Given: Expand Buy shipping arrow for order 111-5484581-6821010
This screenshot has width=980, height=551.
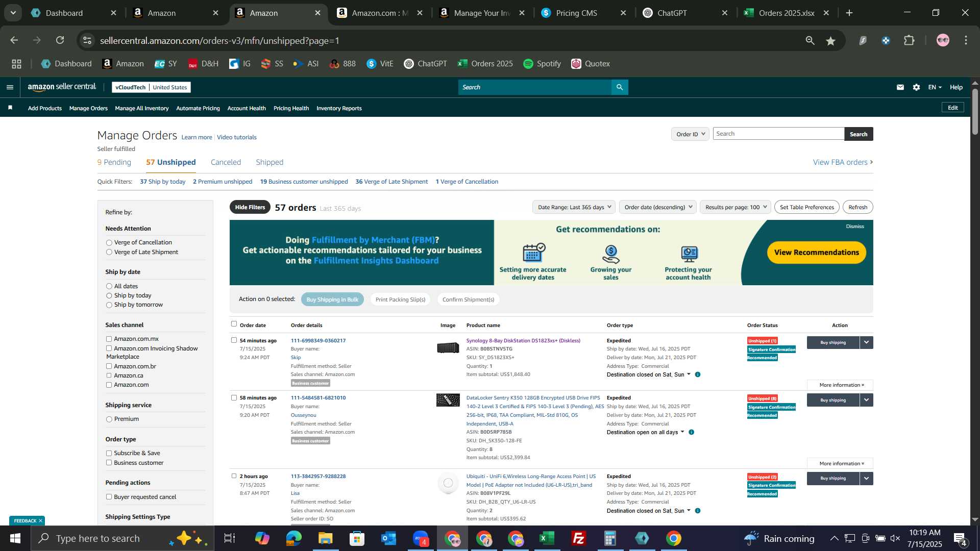Looking at the screenshot, I should click(867, 400).
